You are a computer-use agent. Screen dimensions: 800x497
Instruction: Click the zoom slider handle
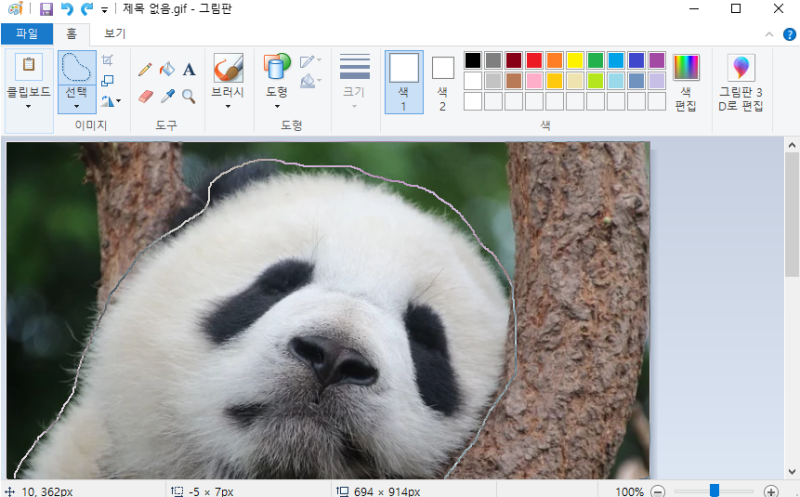[x=714, y=490]
